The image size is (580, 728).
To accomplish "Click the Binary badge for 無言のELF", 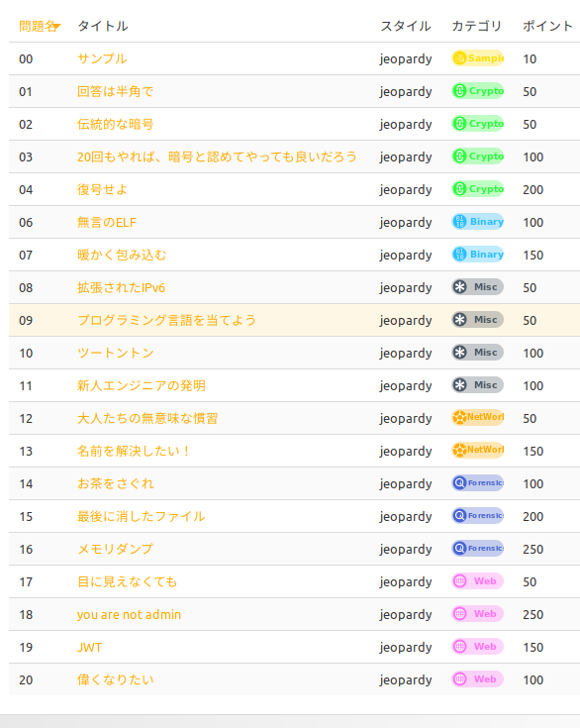I will coord(478,222).
